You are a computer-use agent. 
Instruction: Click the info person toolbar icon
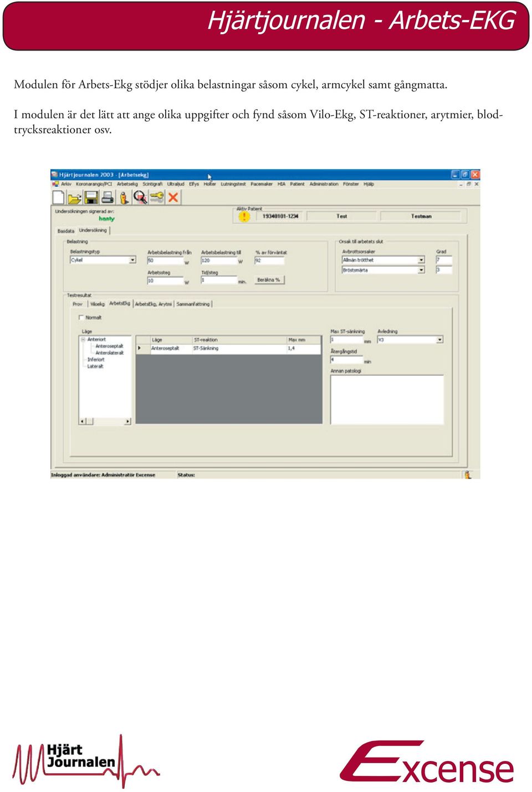pyautogui.click(x=124, y=197)
